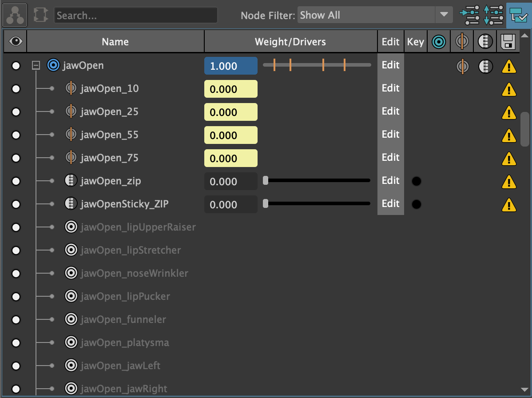The height and width of the screenshot is (398, 532).
Task: Click the target icon beside jawOpen_lipUpperRaiser
Action: (71, 227)
